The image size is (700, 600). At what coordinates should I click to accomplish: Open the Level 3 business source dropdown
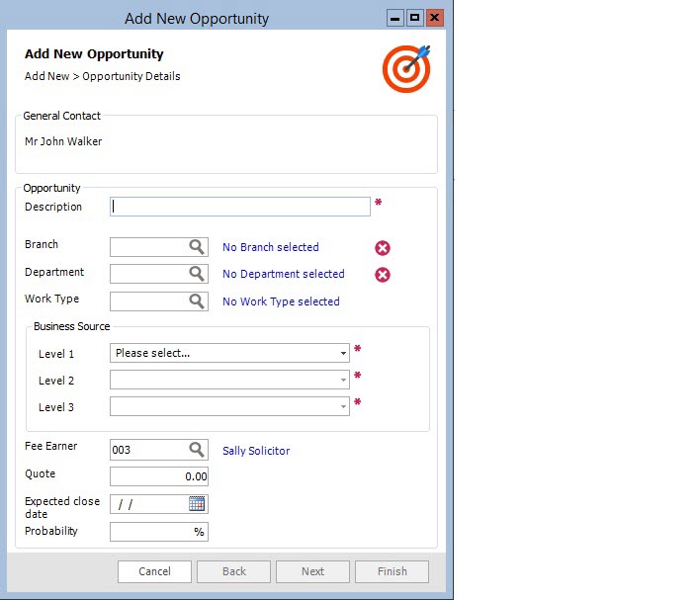343,406
